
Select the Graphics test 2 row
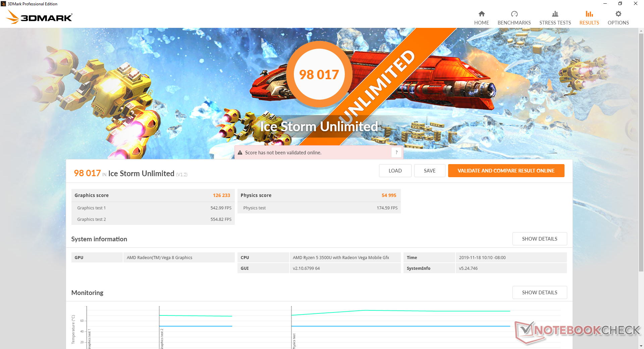pos(153,219)
